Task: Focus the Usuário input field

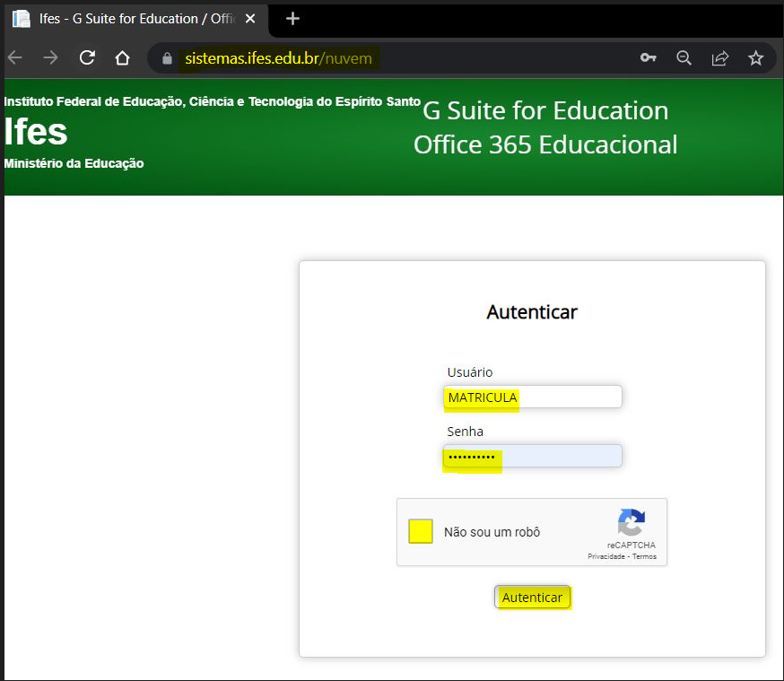Action: pos(532,397)
